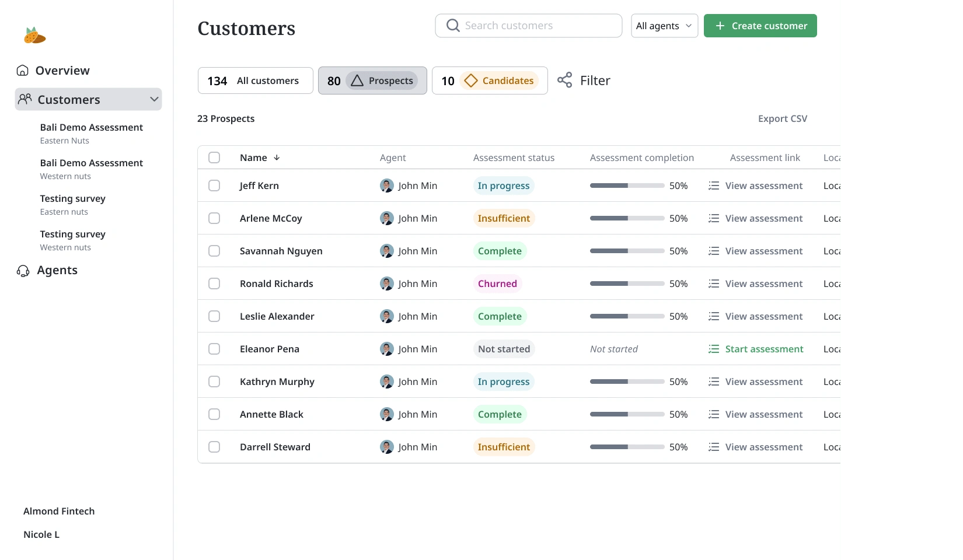
Task: Click John Min avatar in Ronald Richards row
Action: pyautogui.click(x=386, y=283)
